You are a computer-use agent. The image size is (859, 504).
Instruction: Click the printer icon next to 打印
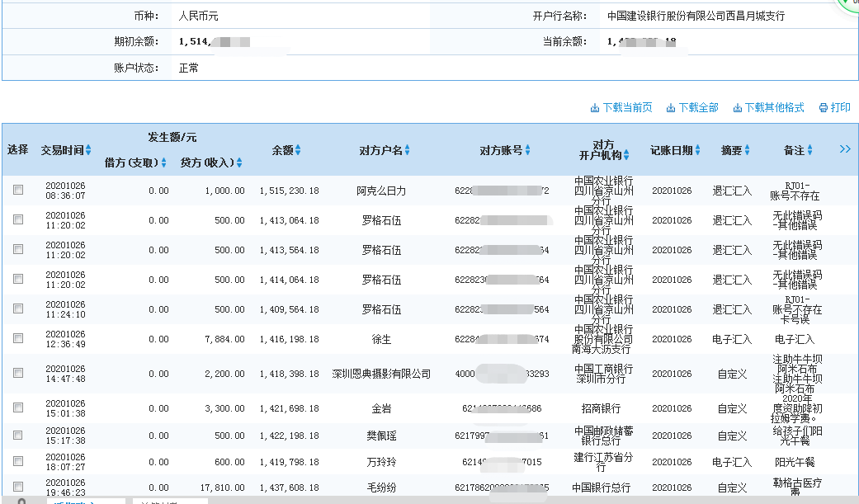pyautogui.click(x=823, y=108)
